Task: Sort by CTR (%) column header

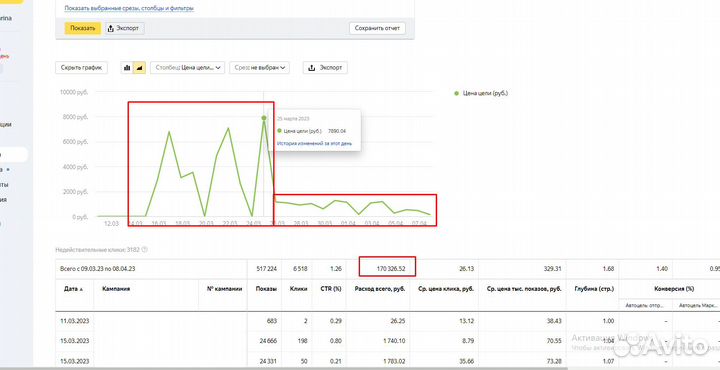Action: tap(331, 289)
